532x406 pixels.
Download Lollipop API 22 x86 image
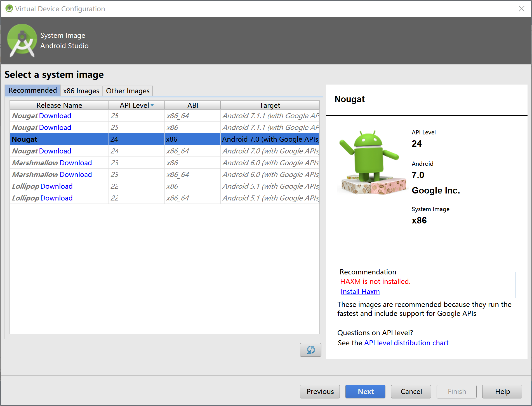click(x=57, y=186)
